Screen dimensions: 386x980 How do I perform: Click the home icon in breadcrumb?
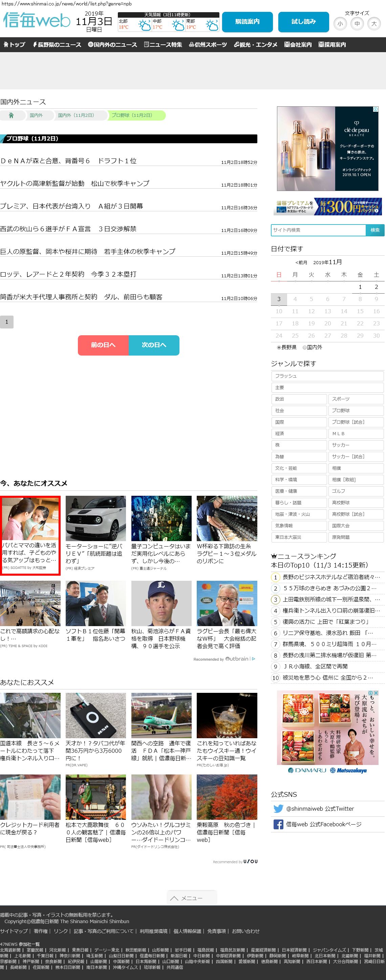tap(12, 116)
